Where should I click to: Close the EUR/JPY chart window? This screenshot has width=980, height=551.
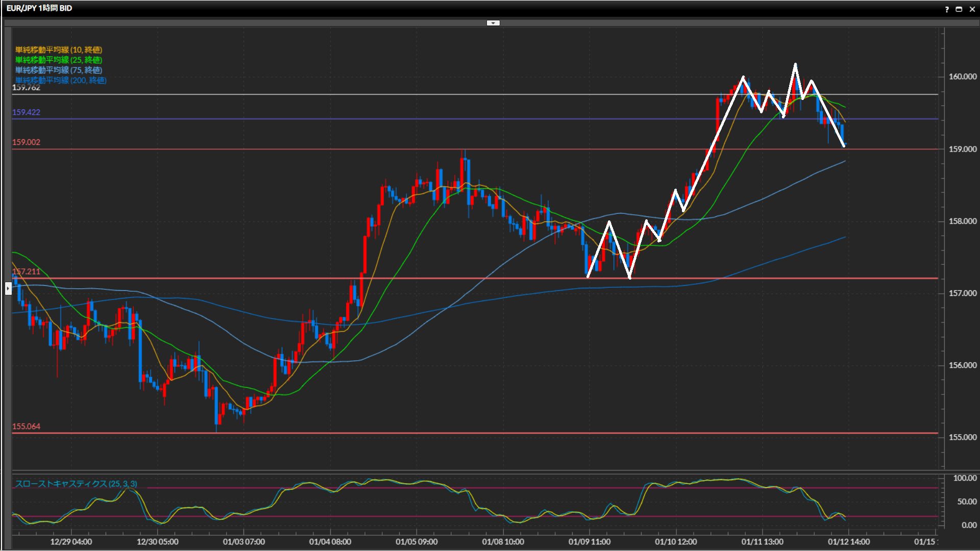coord(972,9)
